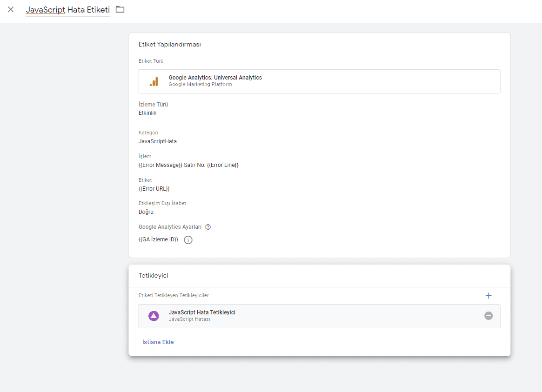
Task: Add a new trigger with the plus icon
Action: [x=488, y=296]
